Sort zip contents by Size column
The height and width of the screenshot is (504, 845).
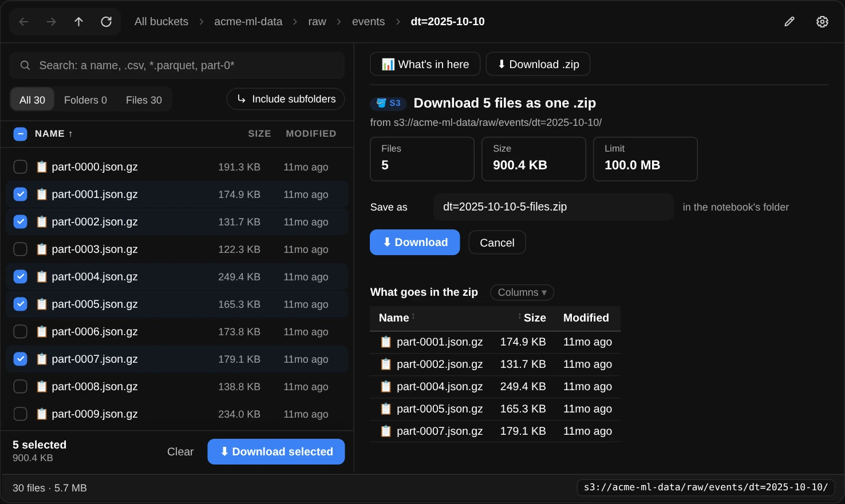(x=532, y=318)
